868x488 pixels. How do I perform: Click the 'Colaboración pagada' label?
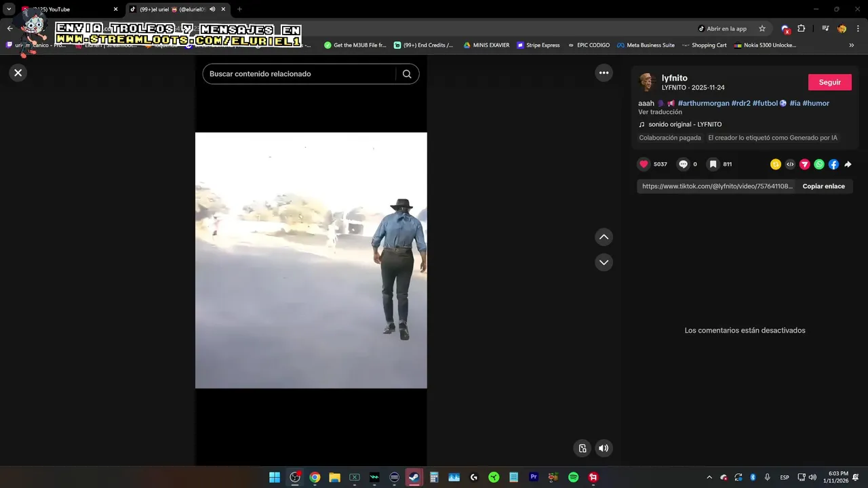(x=670, y=138)
